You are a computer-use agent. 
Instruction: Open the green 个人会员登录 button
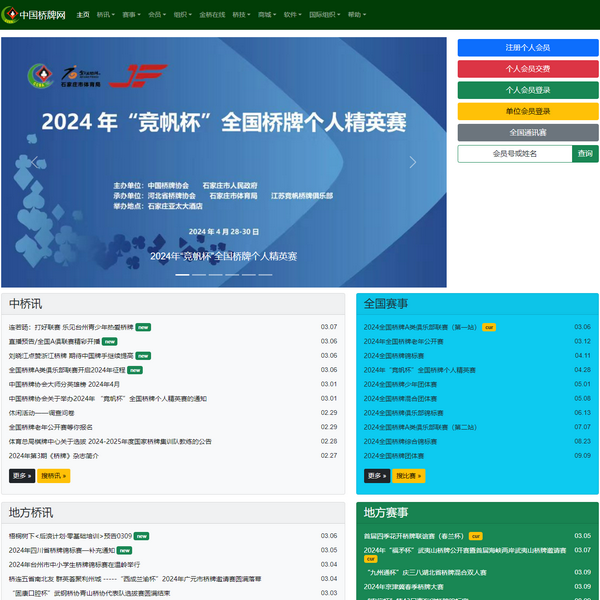(x=528, y=90)
